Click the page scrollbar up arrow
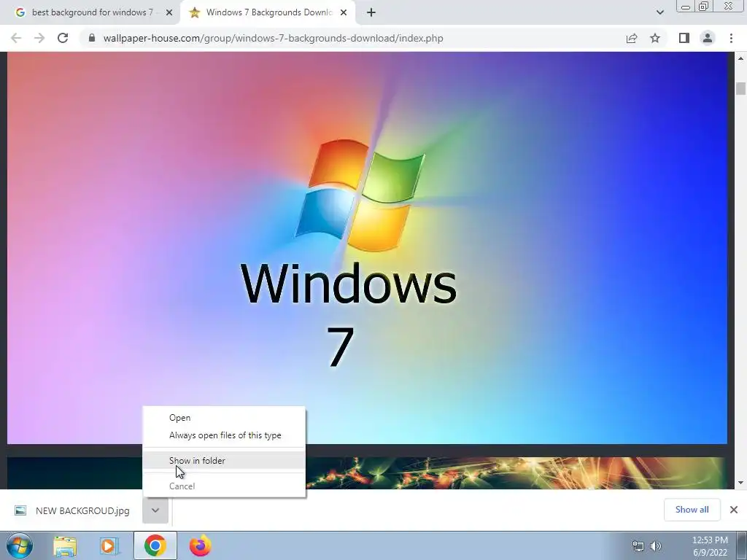This screenshot has height=560, width=747. 740,58
